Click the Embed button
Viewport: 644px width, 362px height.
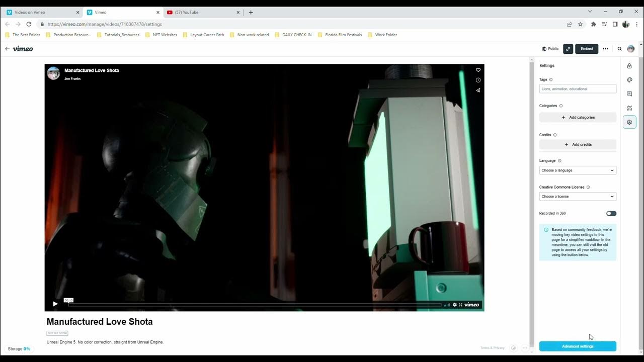click(587, 49)
